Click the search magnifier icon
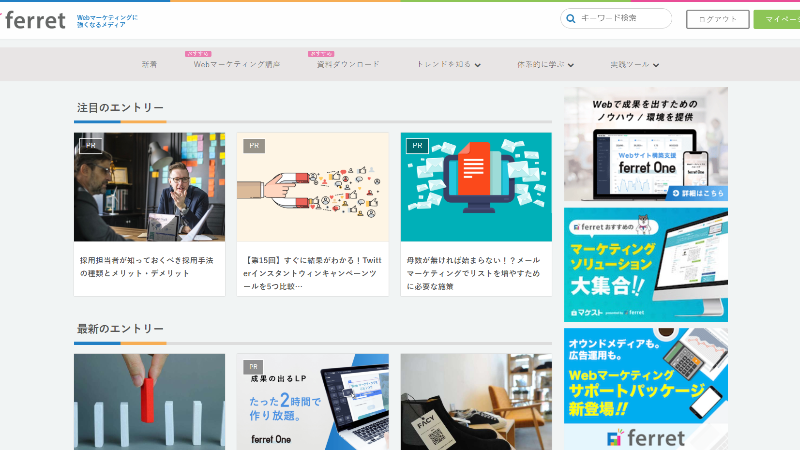 tap(571, 18)
